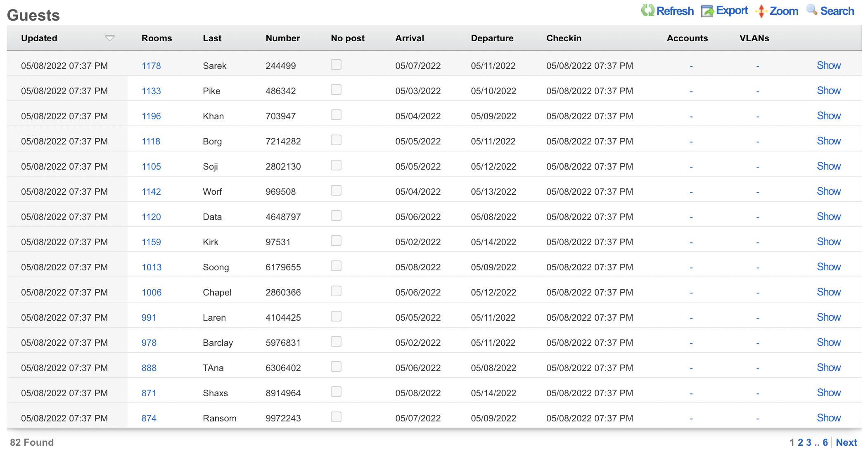Open room 1120 link
Image resolution: width=868 pixels, height=454 pixels.
pos(151,217)
